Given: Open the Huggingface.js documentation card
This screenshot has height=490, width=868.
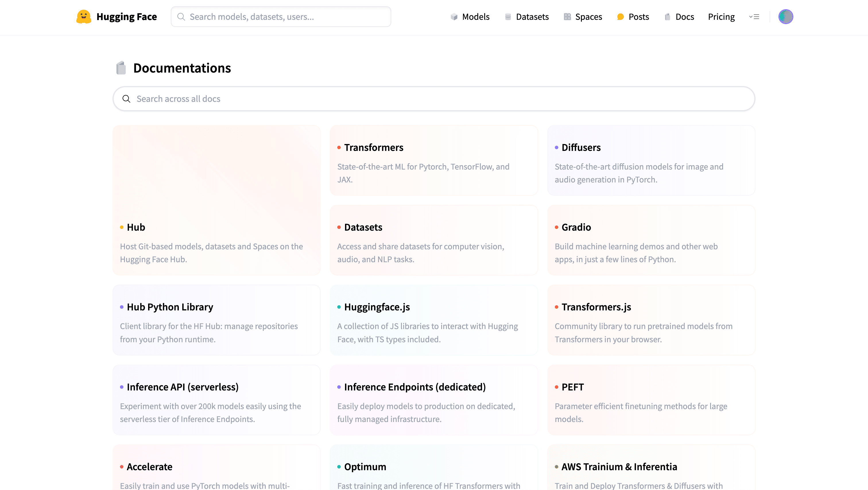Looking at the screenshot, I should (x=434, y=320).
